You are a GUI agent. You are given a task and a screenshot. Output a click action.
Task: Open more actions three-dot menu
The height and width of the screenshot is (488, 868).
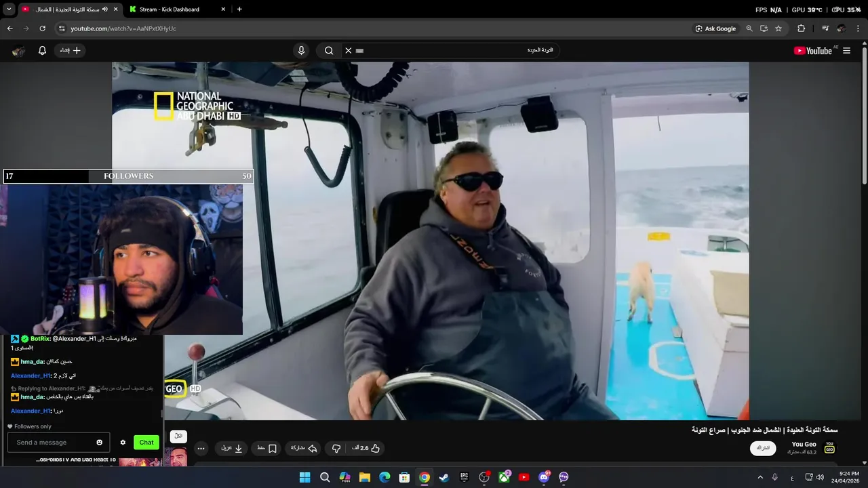tap(201, 448)
